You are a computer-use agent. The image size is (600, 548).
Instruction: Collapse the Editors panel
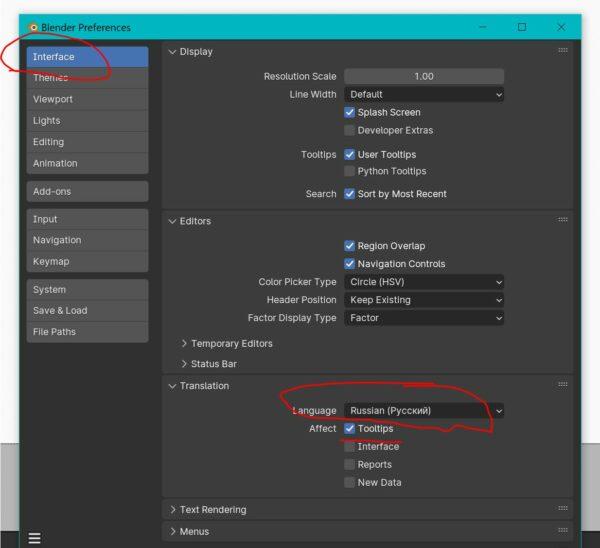[172, 221]
